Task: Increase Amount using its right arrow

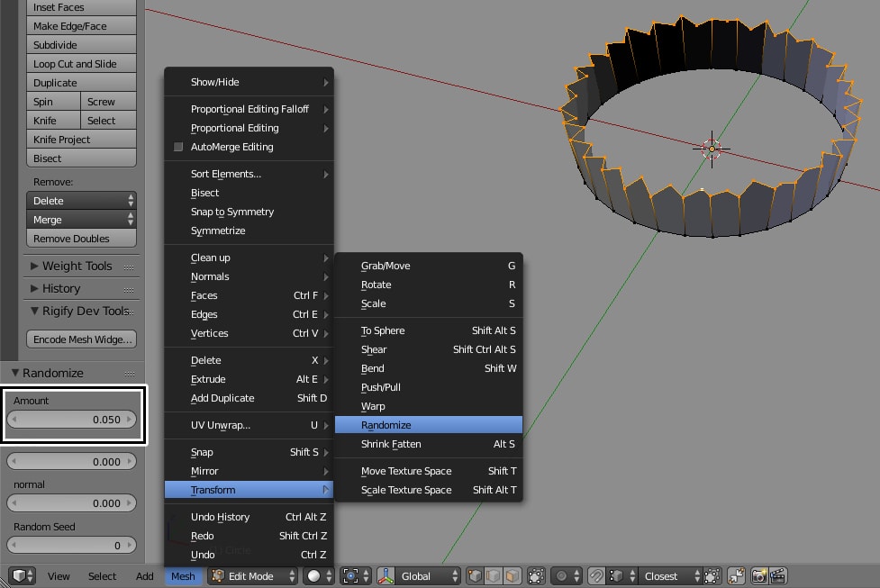Action: [x=130, y=419]
